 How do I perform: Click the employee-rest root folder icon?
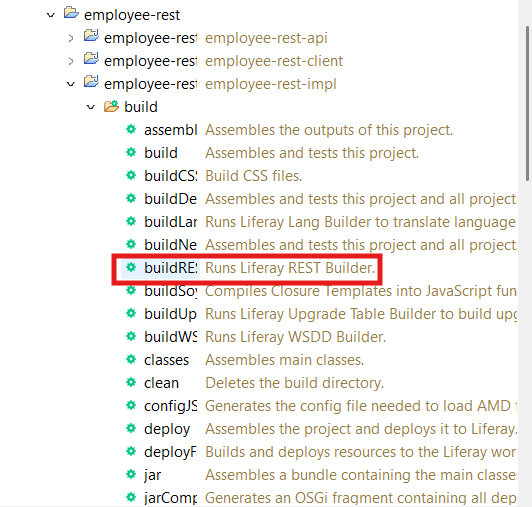(71, 13)
